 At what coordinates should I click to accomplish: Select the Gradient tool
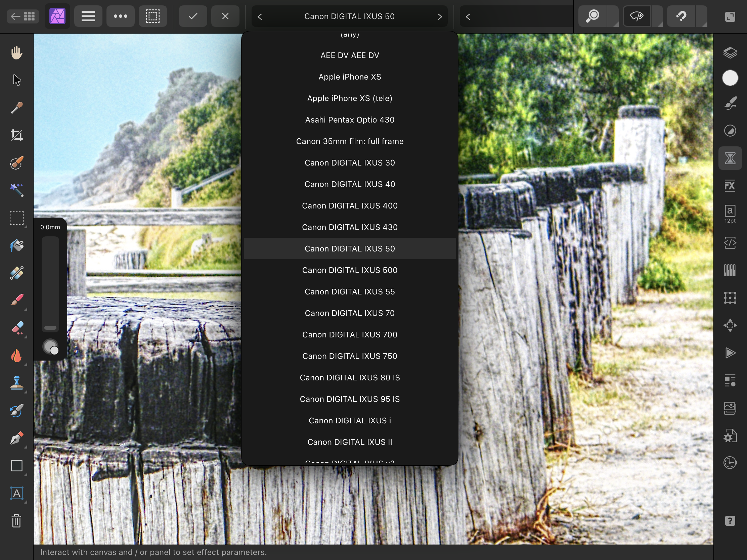16,273
